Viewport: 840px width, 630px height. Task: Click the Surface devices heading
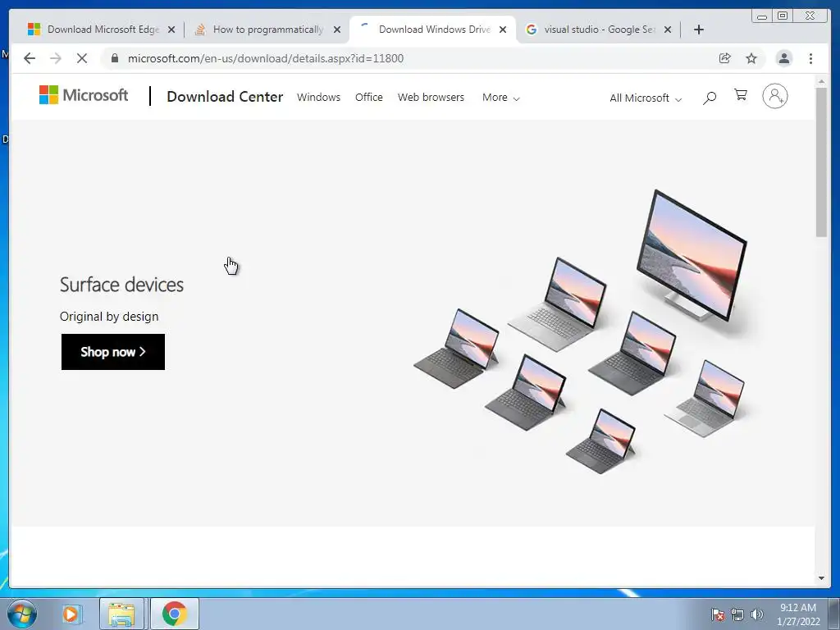pyautogui.click(x=121, y=285)
